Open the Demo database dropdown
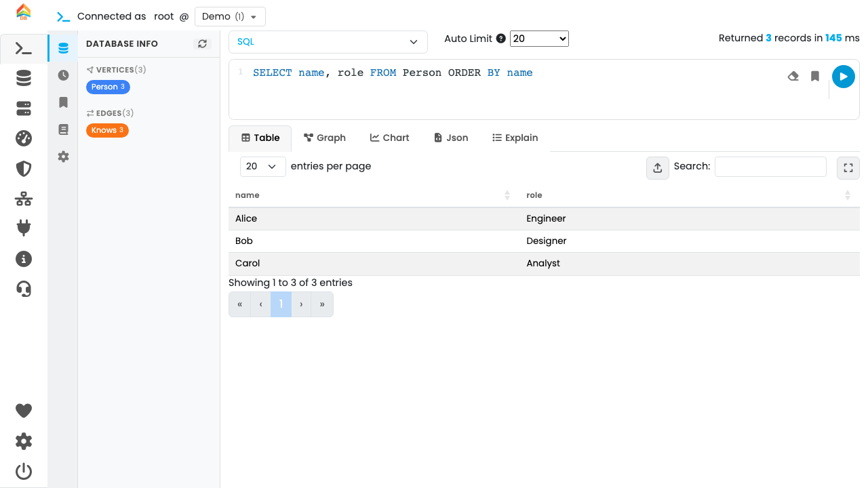Image resolution: width=868 pixels, height=488 pixels. pos(230,16)
